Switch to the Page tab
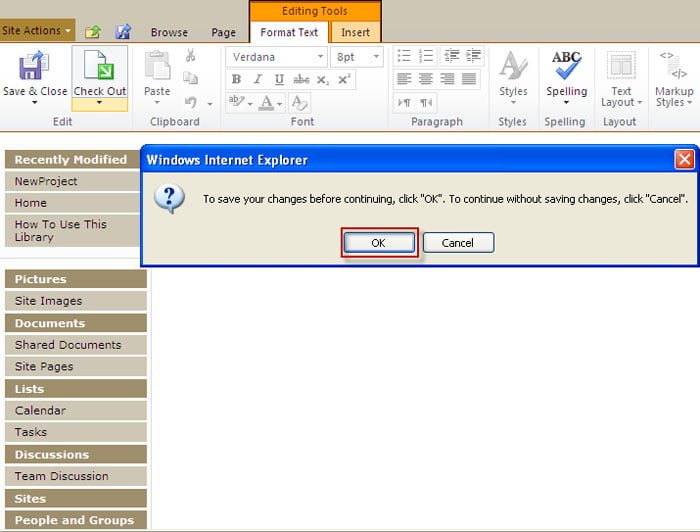This screenshot has height=532, width=700. (224, 32)
